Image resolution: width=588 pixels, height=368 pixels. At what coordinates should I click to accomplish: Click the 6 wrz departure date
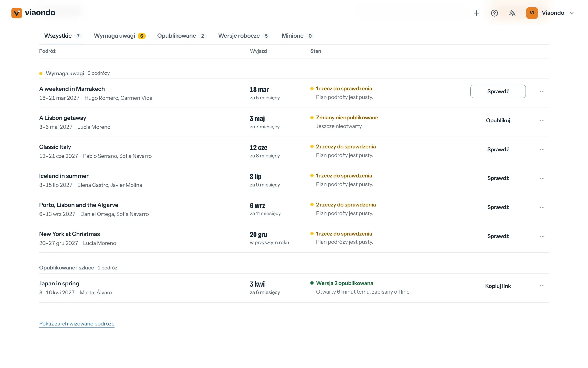pos(257,206)
